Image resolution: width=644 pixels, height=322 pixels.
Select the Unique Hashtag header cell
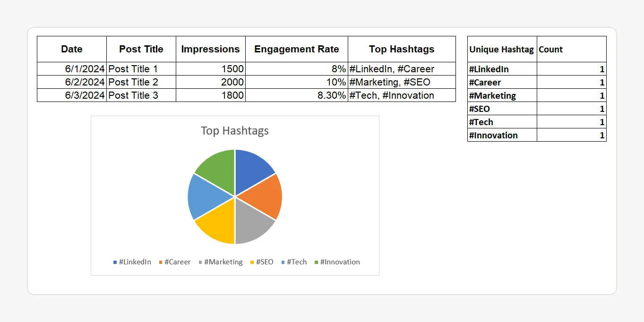tap(502, 49)
